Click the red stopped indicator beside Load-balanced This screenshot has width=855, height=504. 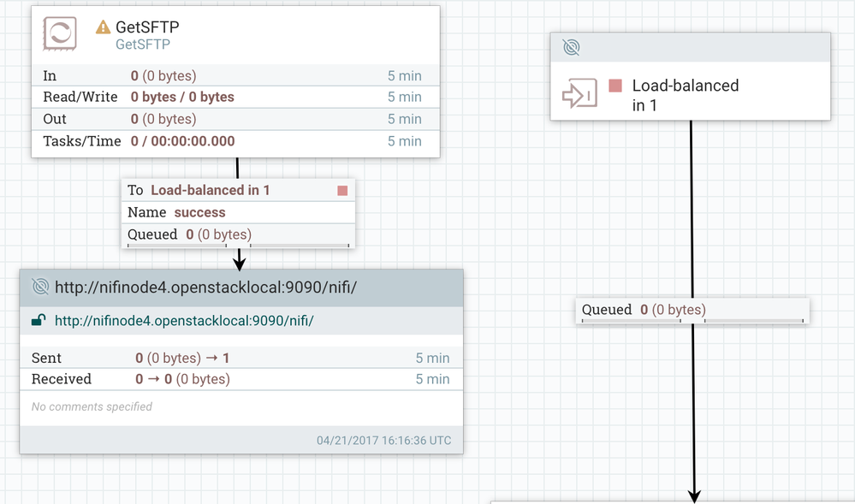click(615, 86)
